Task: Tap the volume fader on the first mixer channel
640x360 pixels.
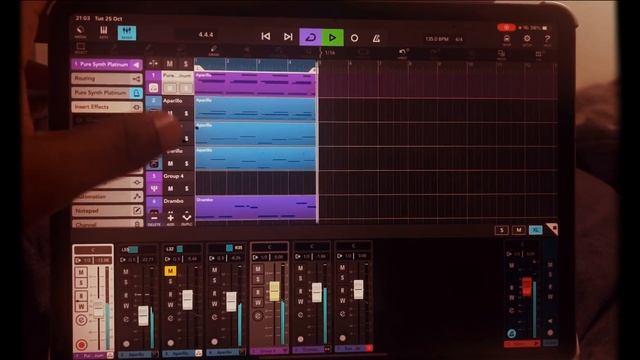Action: click(x=99, y=309)
